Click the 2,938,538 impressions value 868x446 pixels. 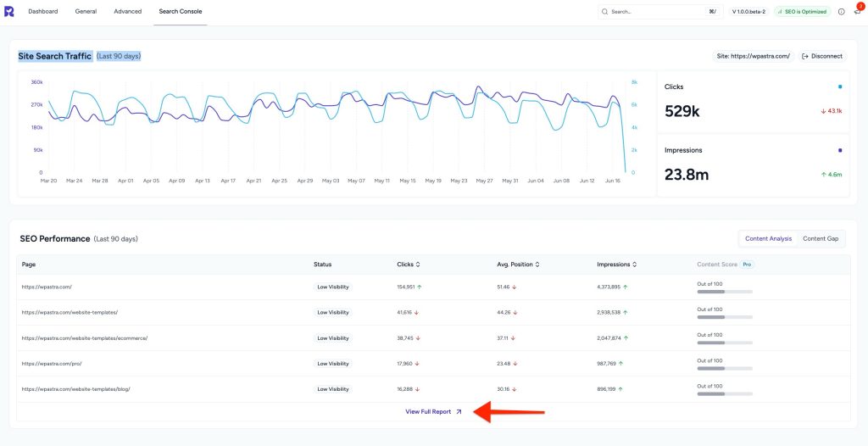tap(609, 313)
